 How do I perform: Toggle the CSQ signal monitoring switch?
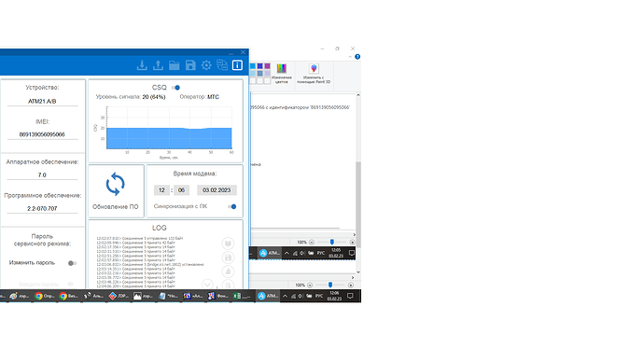click(x=175, y=88)
